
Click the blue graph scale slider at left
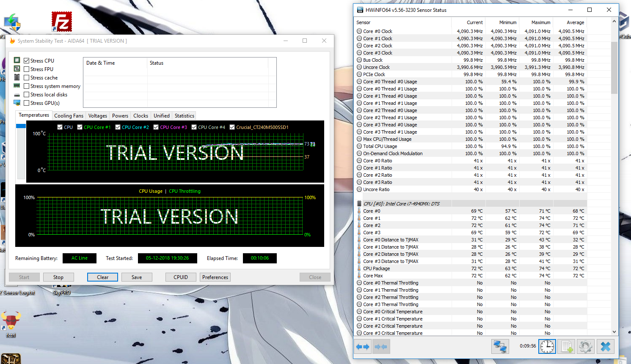(x=21, y=126)
